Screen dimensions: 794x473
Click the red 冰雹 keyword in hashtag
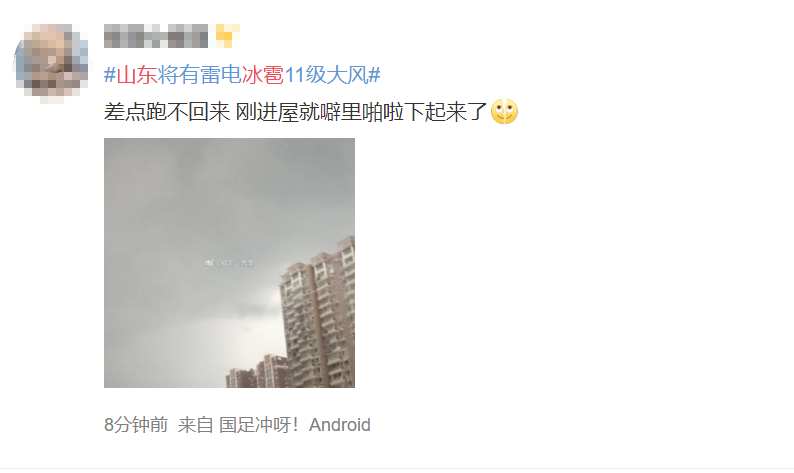[263, 75]
